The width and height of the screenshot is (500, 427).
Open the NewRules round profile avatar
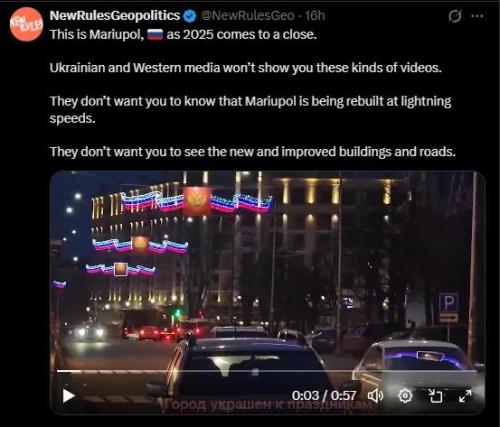coord(26,24)
